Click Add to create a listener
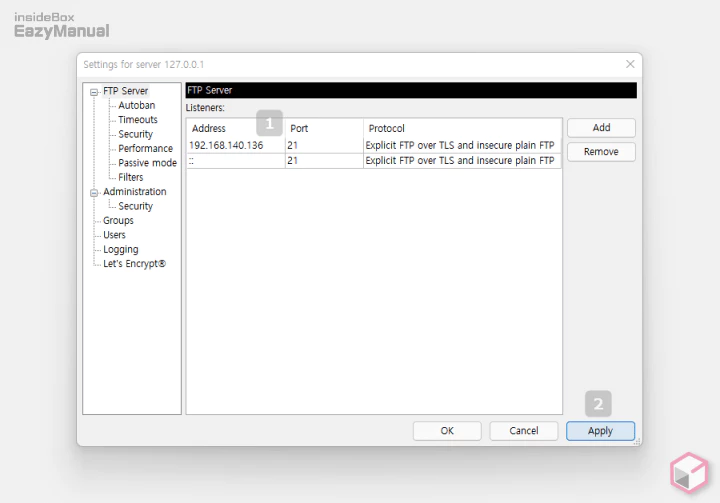The width and height of the screenshot is (720, 503). (601, 128)
